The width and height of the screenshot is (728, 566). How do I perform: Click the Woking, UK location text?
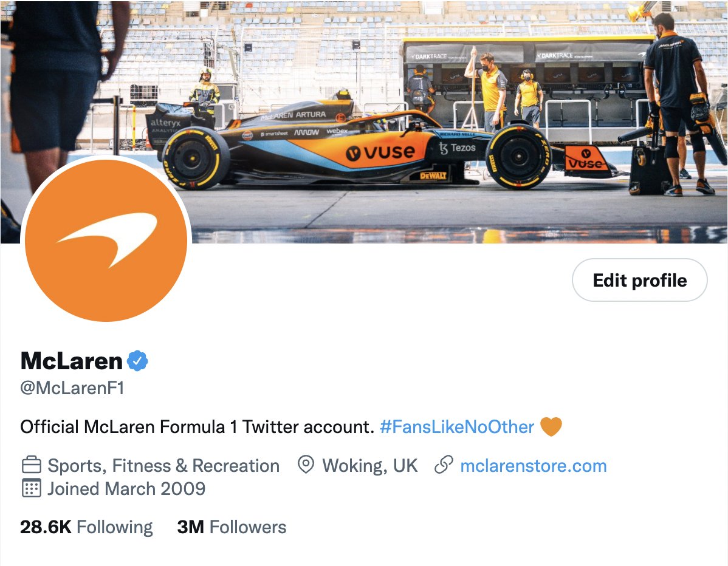[x=369, y=466]
